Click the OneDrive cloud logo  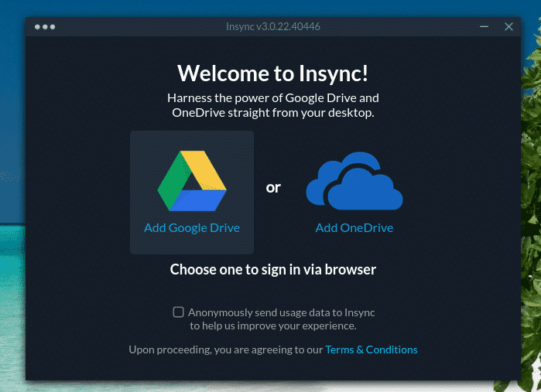(354, 181)
